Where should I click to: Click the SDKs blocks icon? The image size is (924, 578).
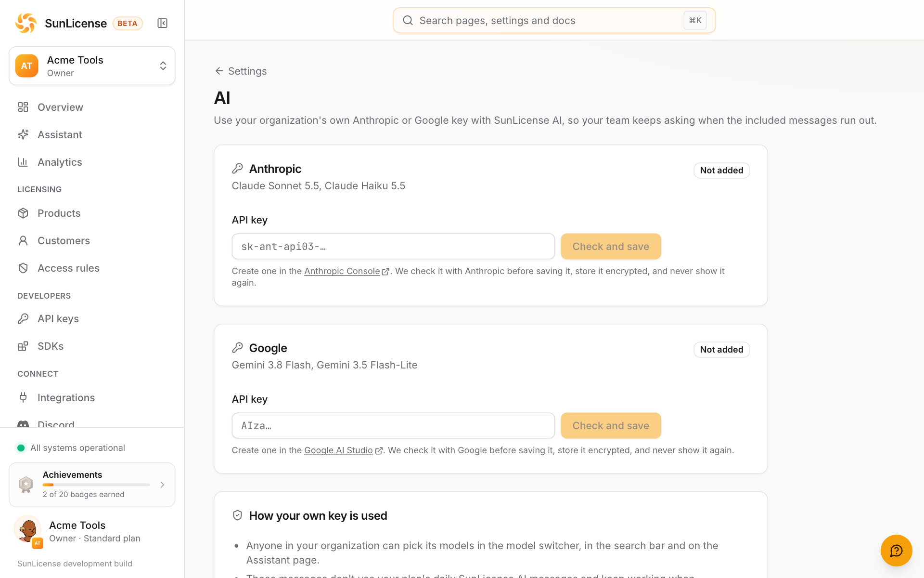click(23, 346)
